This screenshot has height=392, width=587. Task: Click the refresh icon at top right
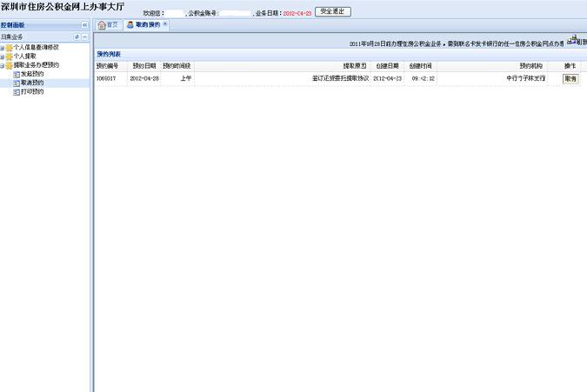573,40
